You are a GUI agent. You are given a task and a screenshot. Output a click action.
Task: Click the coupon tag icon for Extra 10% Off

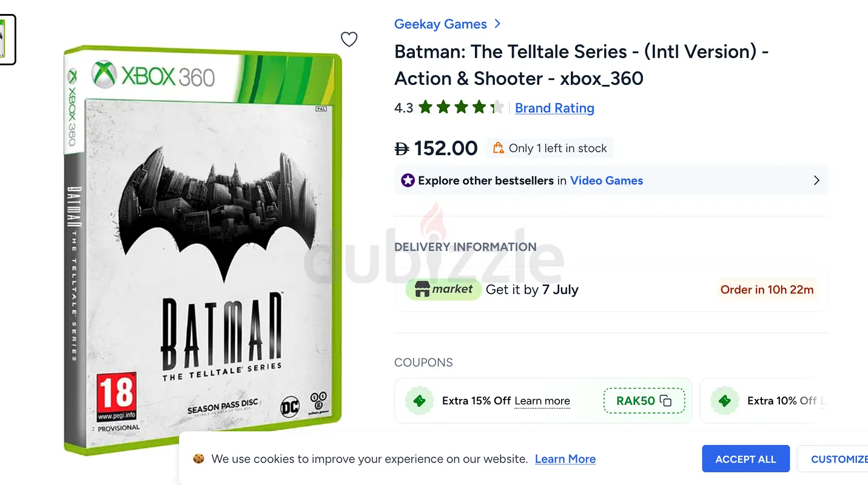tap(724, 401)
